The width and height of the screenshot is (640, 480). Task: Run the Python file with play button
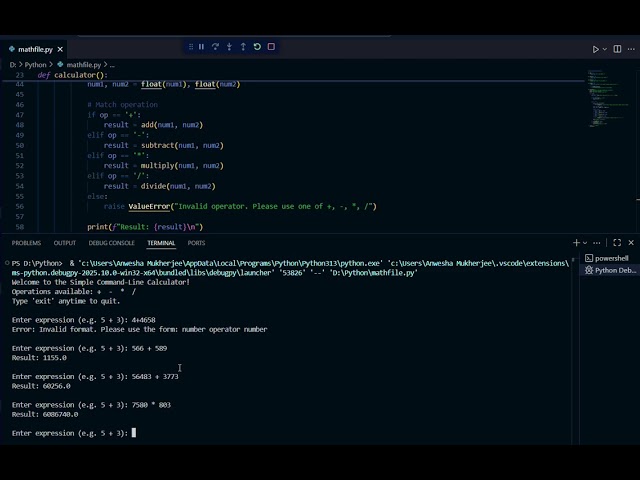pyautogui.click(x=596, y=49)
